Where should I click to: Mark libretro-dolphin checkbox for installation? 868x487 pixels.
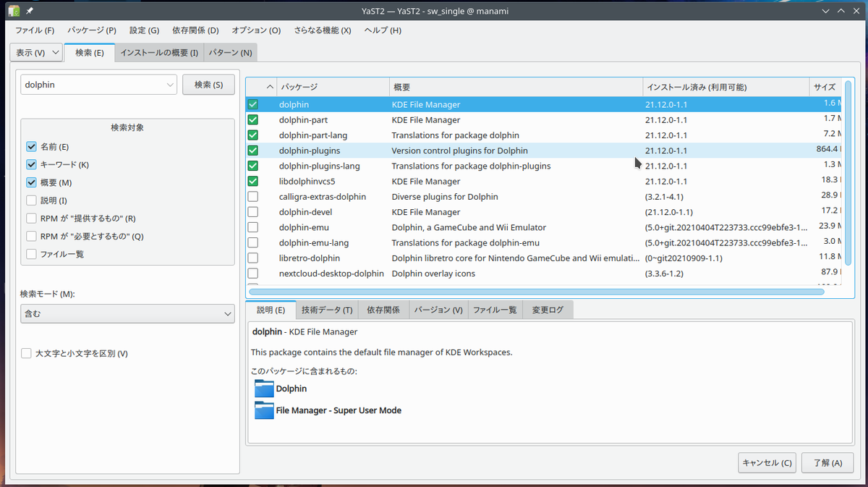pos(252,258)
